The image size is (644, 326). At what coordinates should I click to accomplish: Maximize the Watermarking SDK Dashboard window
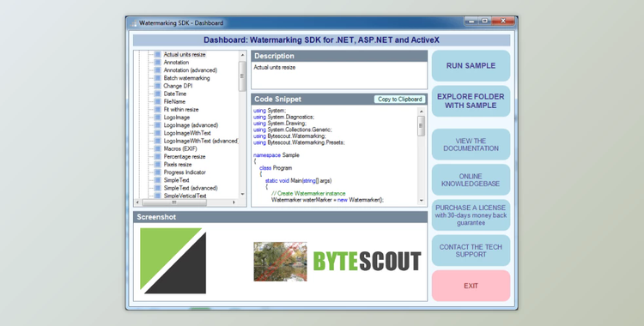(484, 21)
